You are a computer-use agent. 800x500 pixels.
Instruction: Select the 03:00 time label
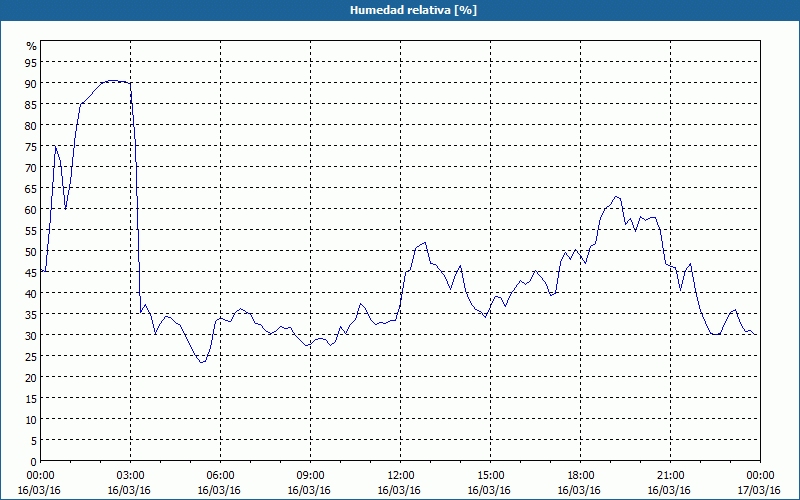click(x=131, y=476)
